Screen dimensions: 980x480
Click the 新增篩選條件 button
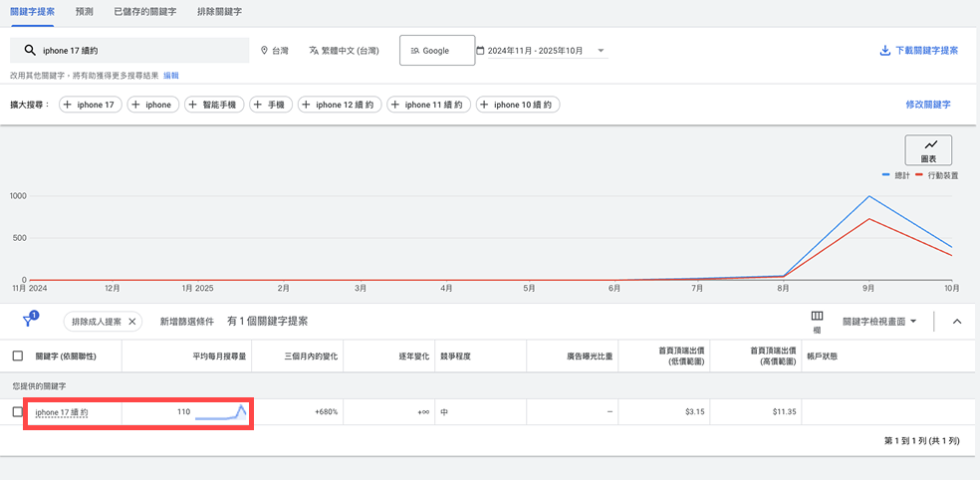[x=187, y=322]
